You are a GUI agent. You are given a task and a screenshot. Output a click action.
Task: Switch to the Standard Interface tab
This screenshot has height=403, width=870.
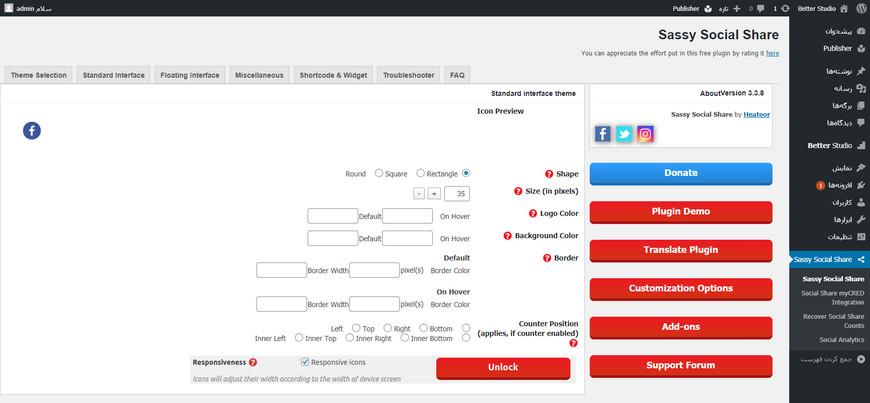(114, 75)
